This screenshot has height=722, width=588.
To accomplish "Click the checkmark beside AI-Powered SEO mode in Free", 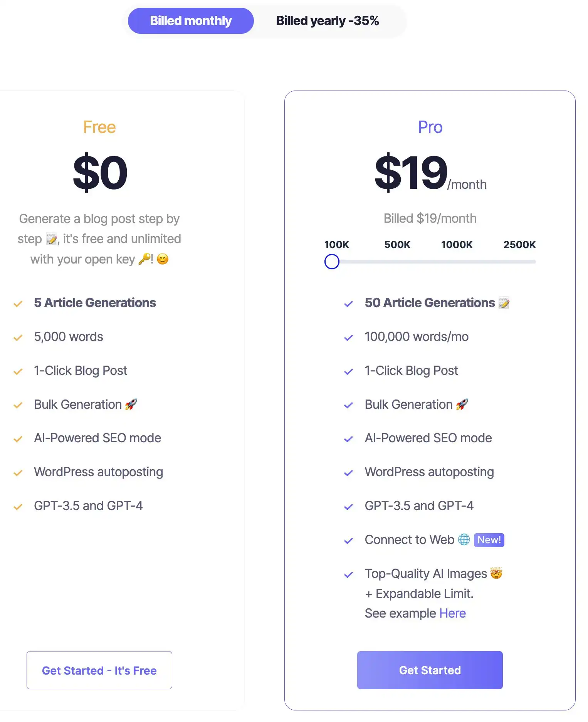I will (x=18, y=438).
